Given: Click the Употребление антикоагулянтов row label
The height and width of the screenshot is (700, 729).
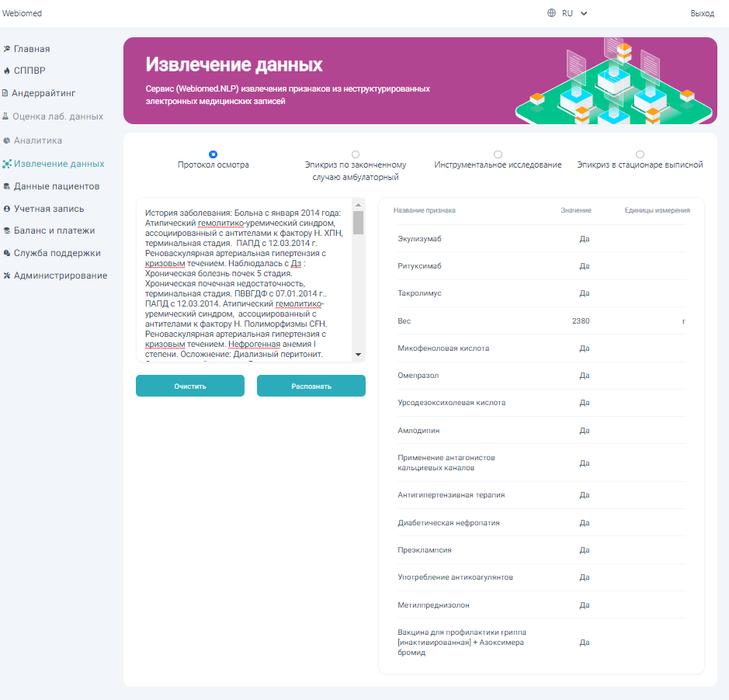Looking at the screenshot, I should [x=455, y=577].
